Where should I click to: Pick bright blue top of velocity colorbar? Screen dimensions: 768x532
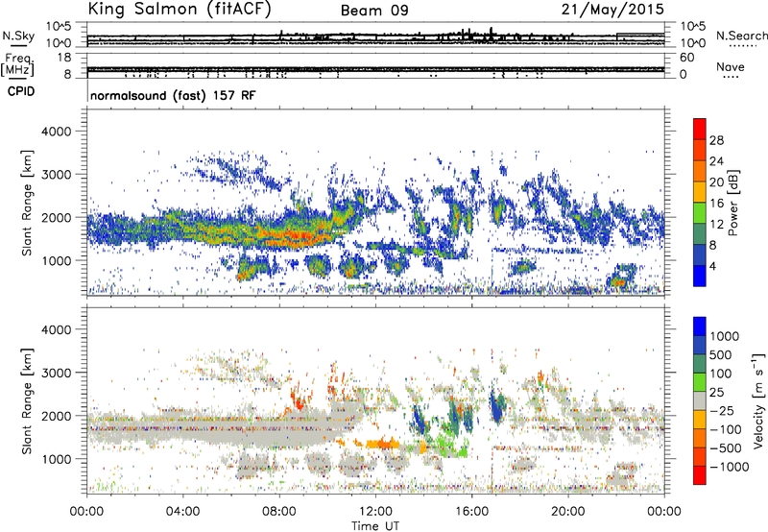[700, 326]
